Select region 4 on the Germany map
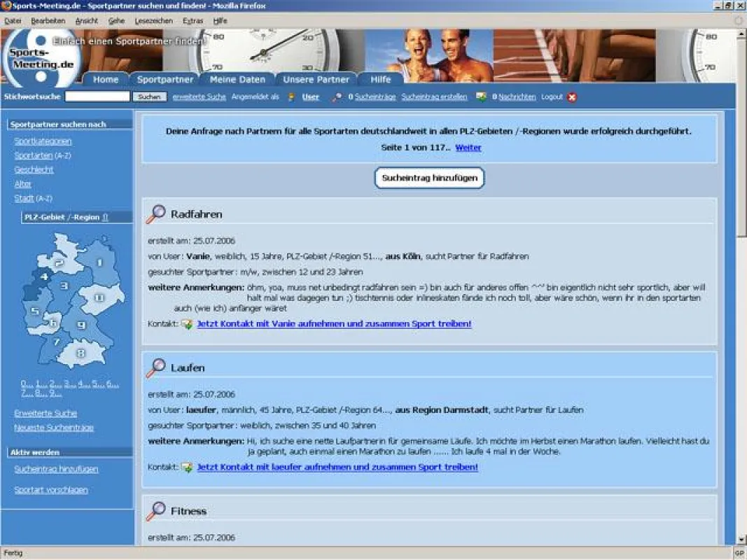 point(43,276)
